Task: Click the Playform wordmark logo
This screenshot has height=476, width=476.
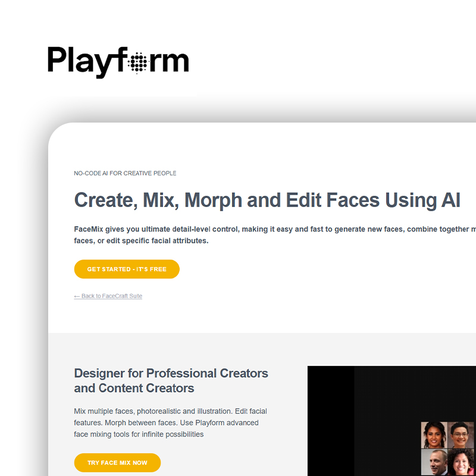Action: [118, 61]
